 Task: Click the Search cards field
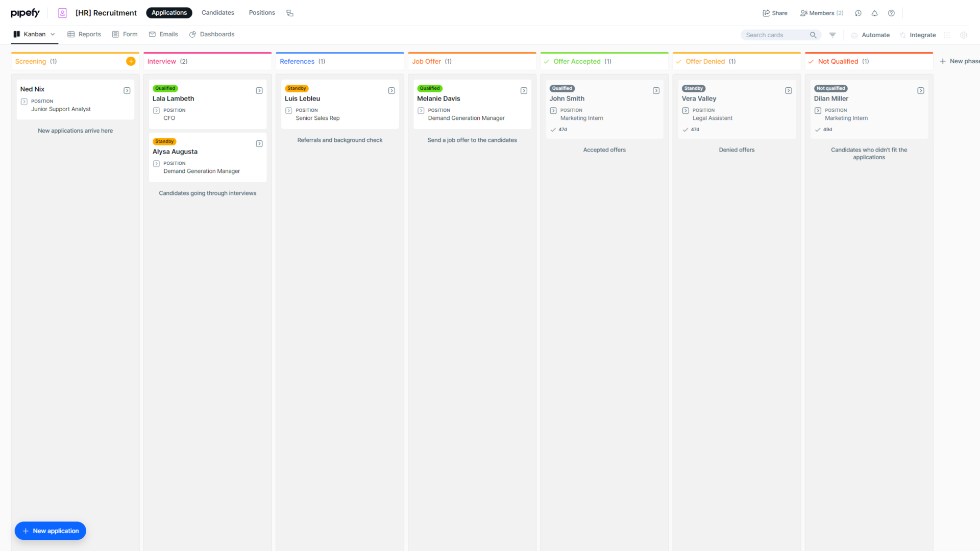[x=776, y=35]
